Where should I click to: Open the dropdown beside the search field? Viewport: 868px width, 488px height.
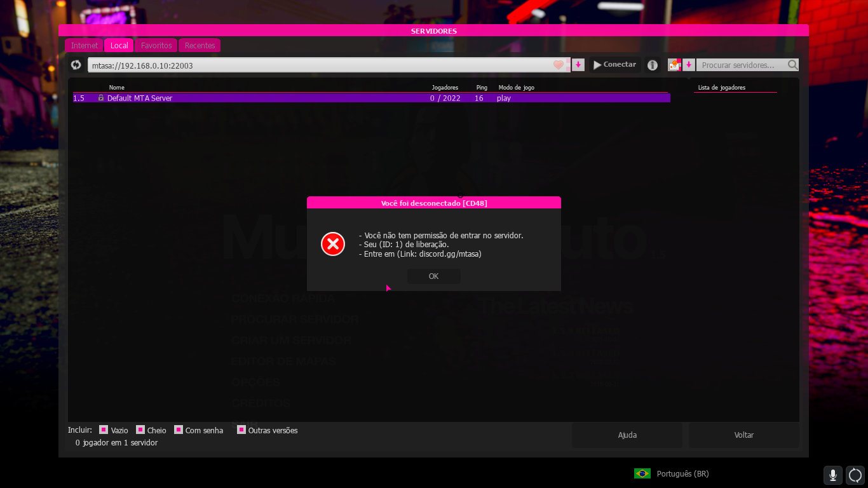[x=689, y=64]
